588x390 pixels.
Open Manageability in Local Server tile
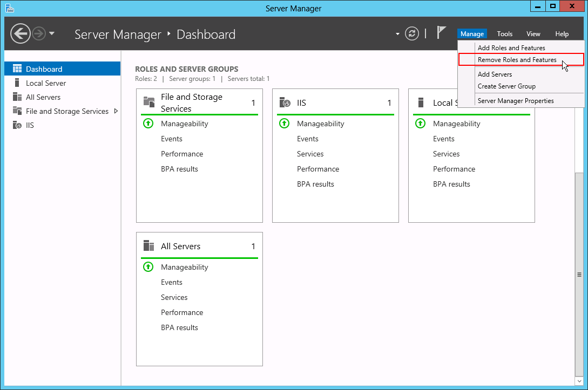[x=457, y=124]
